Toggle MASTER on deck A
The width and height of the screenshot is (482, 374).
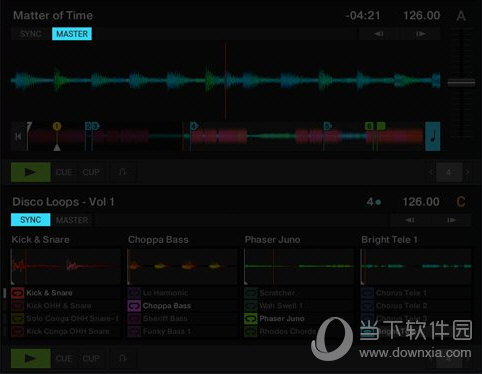point(72,34)
